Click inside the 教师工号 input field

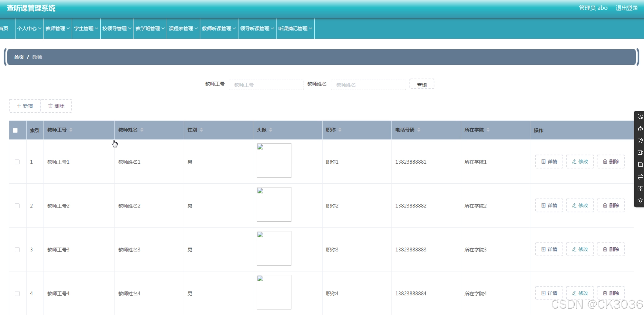point(266,84)
